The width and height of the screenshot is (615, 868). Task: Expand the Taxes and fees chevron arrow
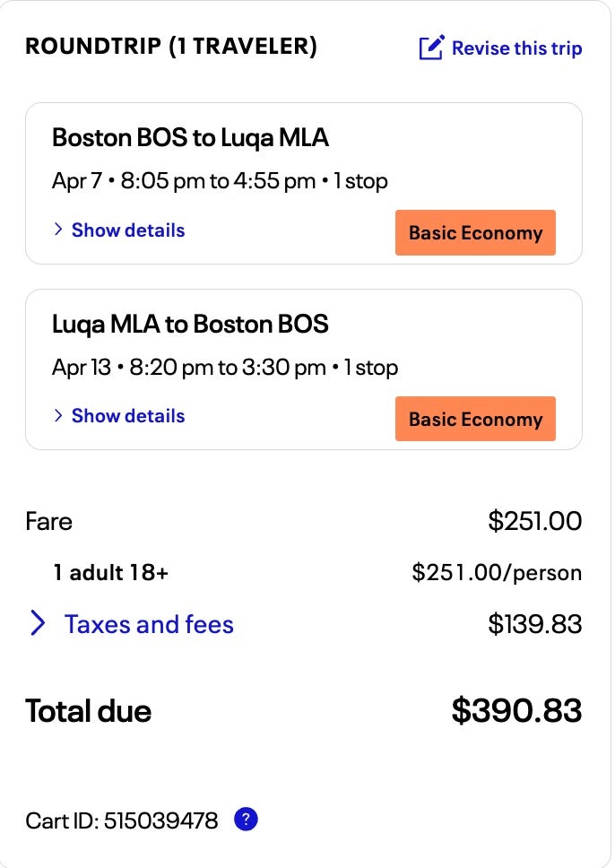pyautogui.click(x=38, y=623)
